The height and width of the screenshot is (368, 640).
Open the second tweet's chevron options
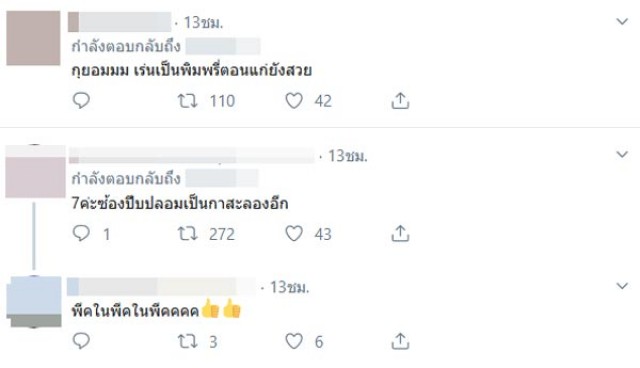coord(622,154)
